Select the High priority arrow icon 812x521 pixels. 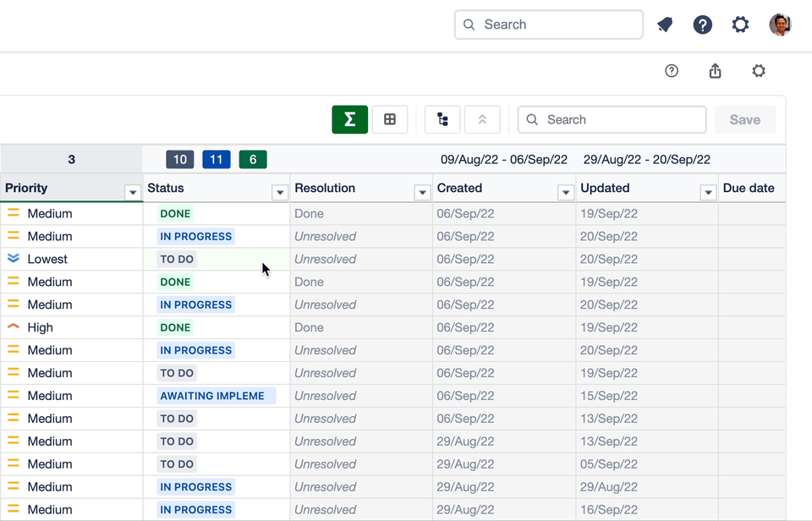(12, 327)
